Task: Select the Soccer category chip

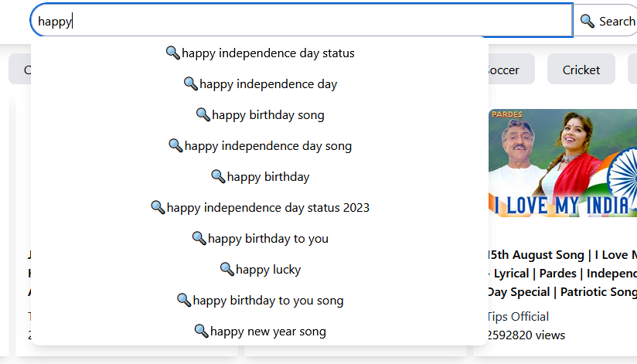Action: click(511, 70)
